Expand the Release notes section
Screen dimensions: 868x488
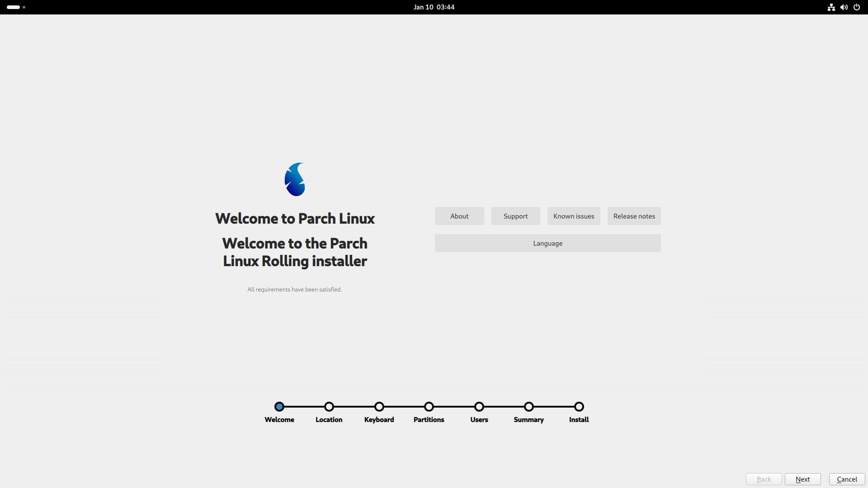634,216
